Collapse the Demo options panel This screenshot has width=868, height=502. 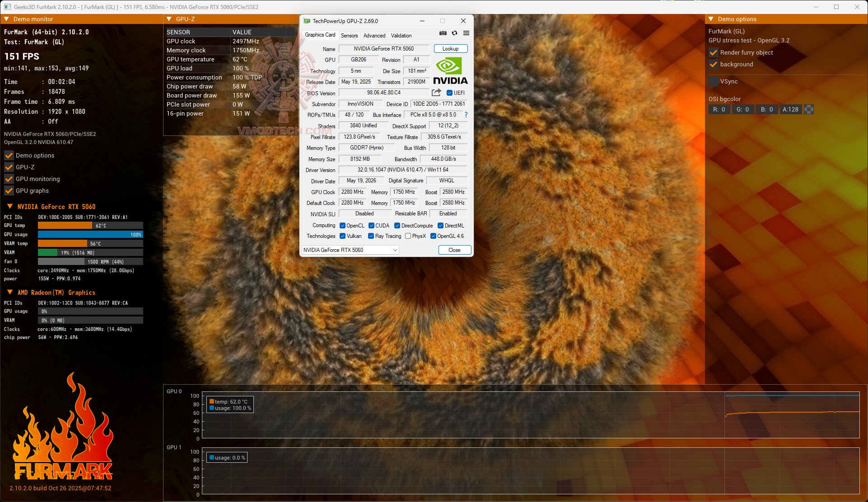[711, 19]
